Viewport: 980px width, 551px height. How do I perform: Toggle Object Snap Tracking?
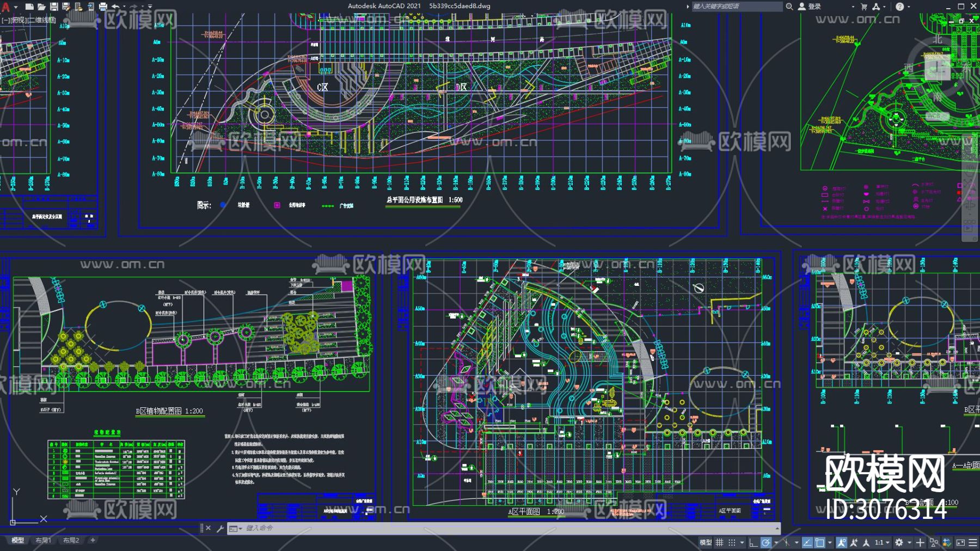pos(807,542)
